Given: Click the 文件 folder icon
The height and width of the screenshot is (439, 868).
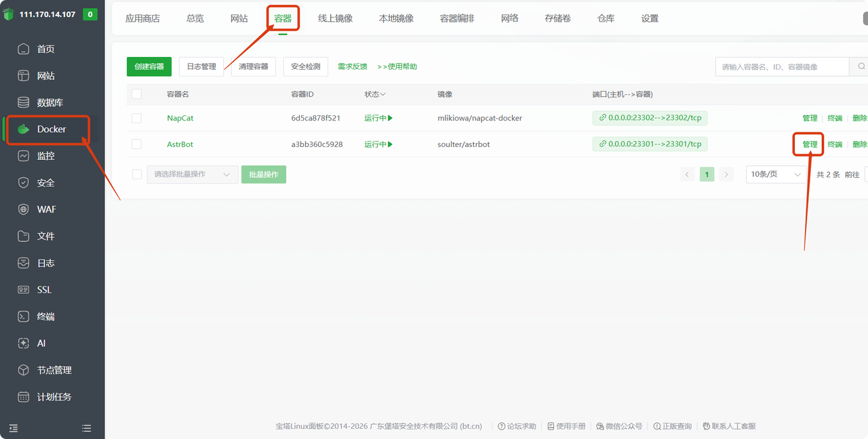Looking at the screenshot, I should 24,236.
